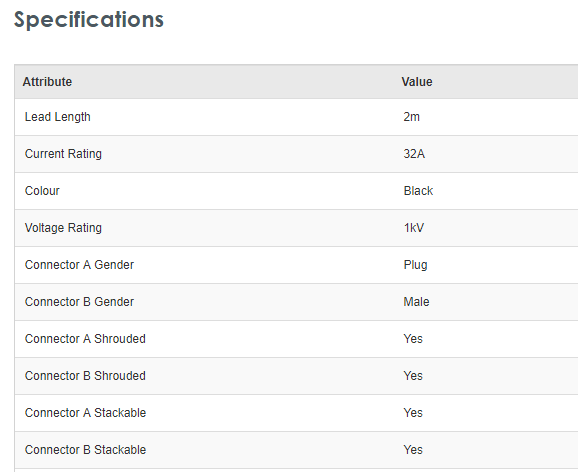Select the Value column header
This screenshot has width=578, height=472.
(x=417, y=81)
